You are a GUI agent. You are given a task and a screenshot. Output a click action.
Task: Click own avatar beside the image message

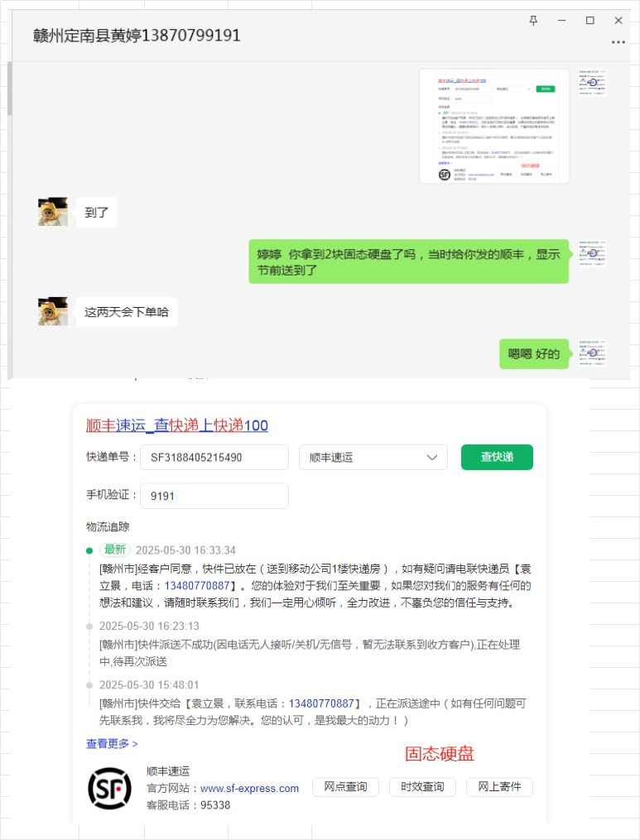[592, 83]
